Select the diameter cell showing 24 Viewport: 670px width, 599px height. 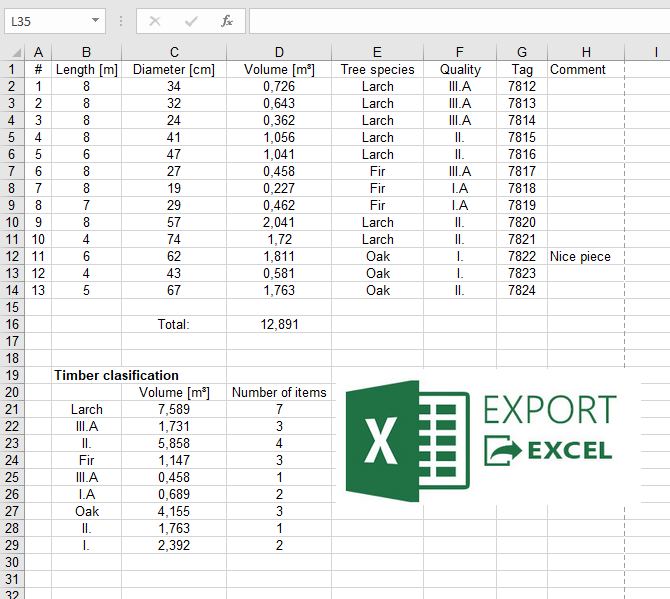pyautogui.click(x=174, y=120)
